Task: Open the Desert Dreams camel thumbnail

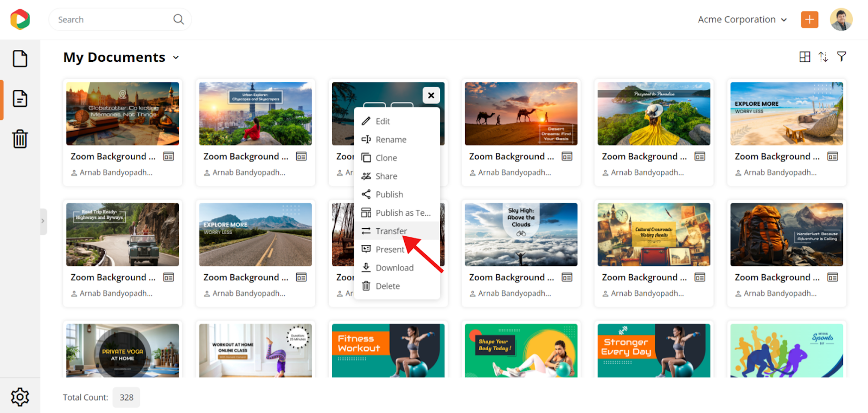Action: point(521,114)
